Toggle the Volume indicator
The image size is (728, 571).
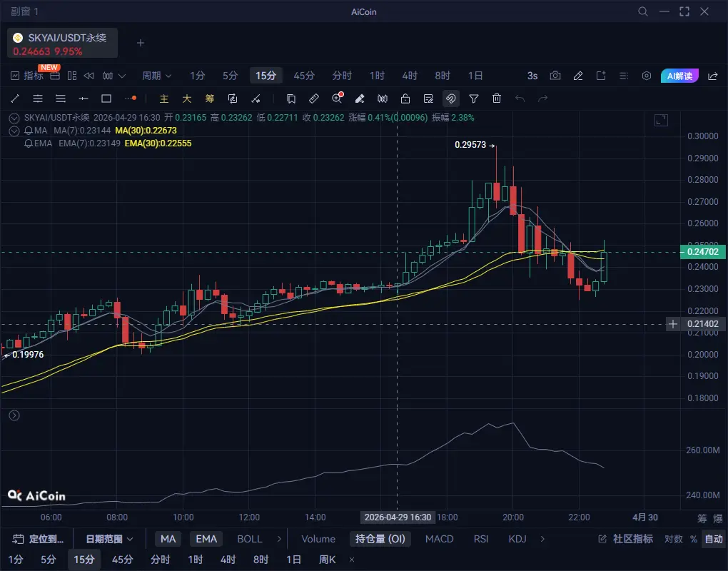(318, 539)
